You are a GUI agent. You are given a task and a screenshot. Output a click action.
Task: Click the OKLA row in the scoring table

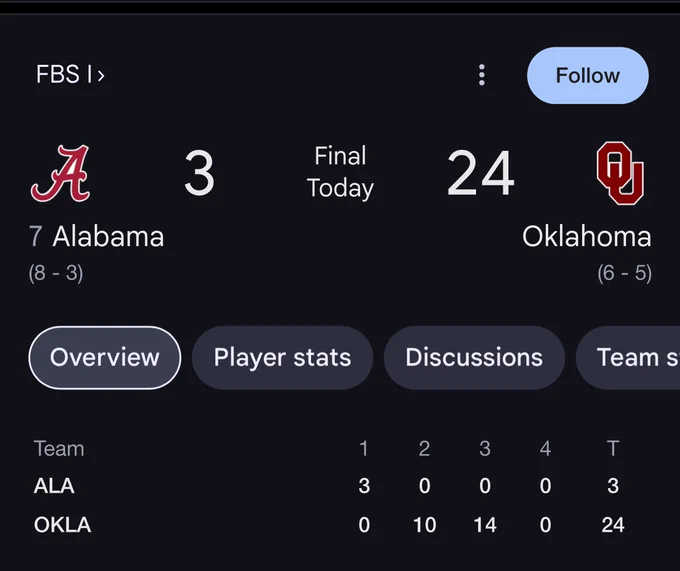pos(330,525)
